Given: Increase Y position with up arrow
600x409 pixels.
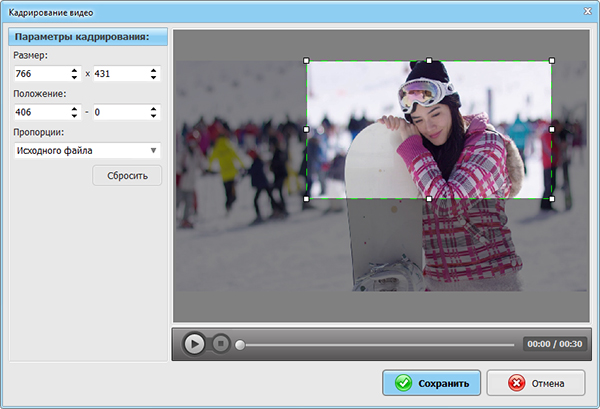Looking at the screenshot, I should [x=153, y=109].
